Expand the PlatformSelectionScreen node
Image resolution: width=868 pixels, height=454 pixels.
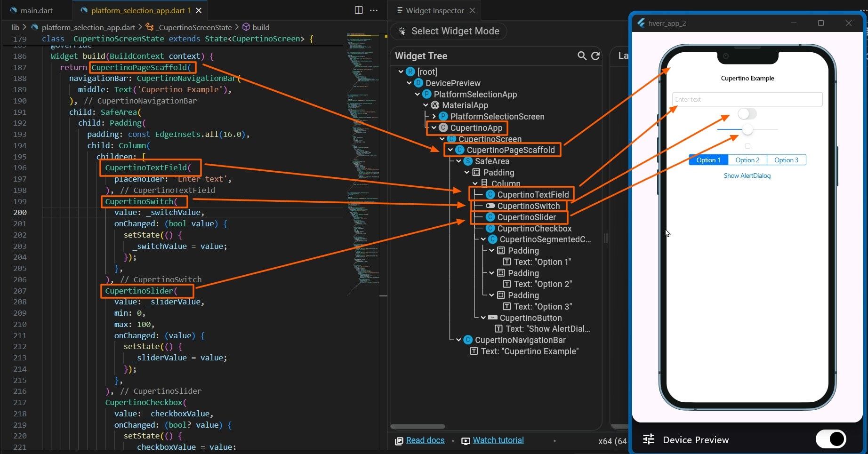[434, 116]
